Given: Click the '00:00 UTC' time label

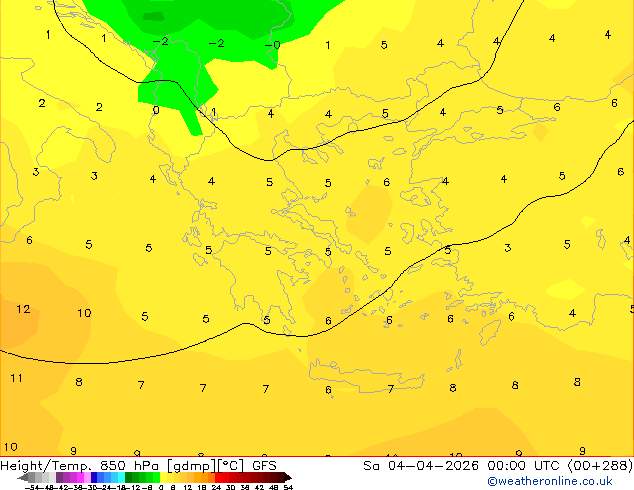Looking at the screenshot, I should pos(526,466).
